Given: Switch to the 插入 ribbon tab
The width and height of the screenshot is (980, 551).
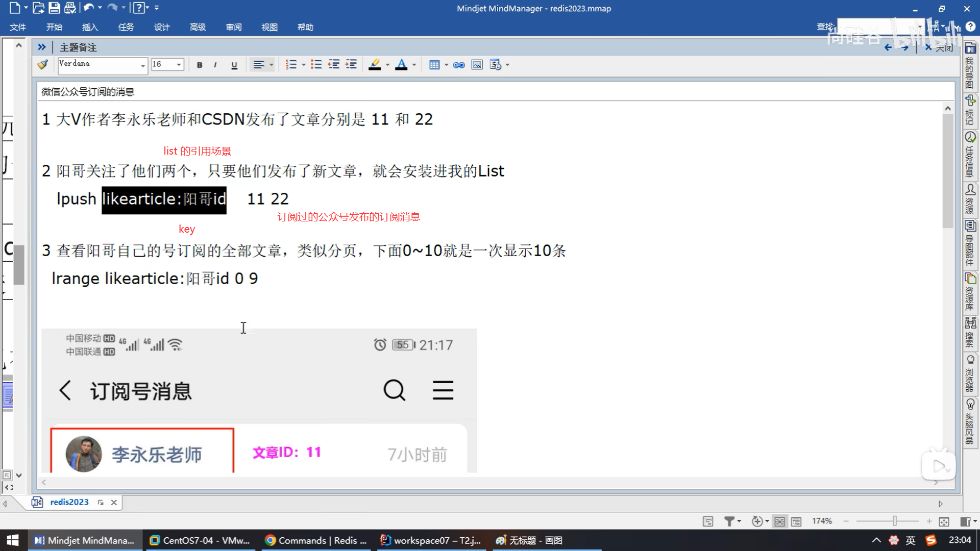Looking at the screenshot, I should [x=90, y=27].
